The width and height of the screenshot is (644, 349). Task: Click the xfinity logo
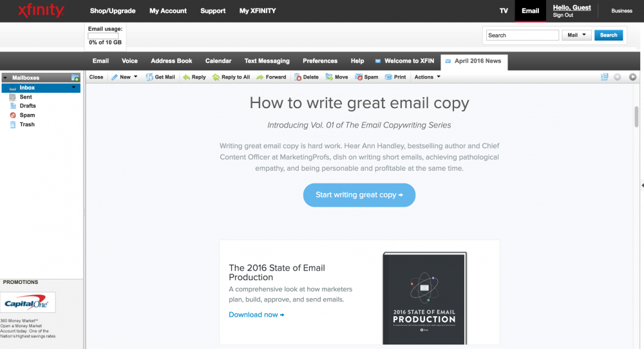[x=41, y=10]
